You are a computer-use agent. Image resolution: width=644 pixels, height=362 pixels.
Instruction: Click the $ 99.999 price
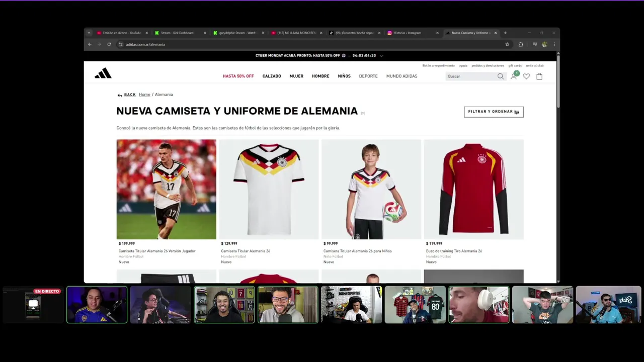331,244
